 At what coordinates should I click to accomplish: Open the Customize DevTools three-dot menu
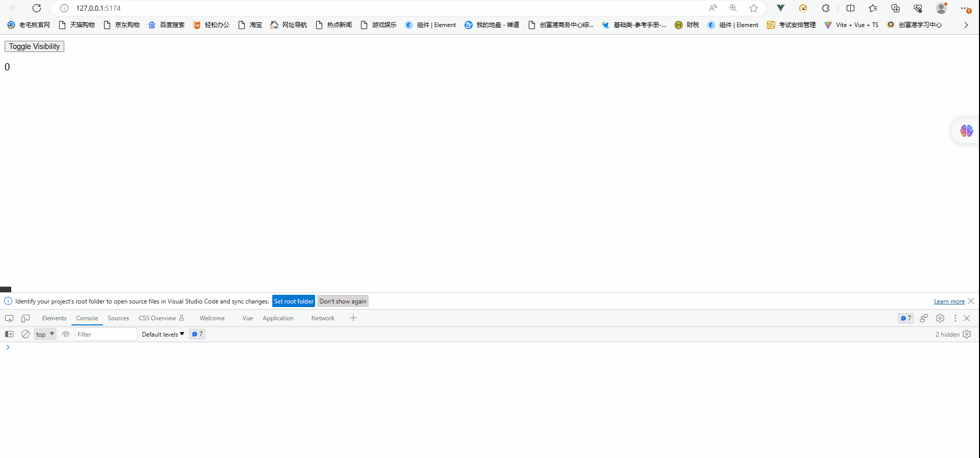tap(956, 318)
